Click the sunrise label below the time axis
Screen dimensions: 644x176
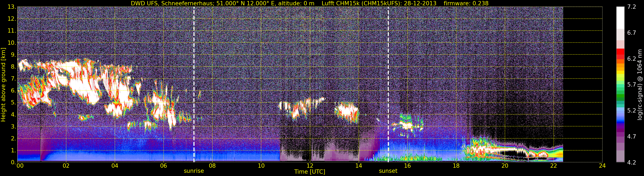[194, 171]
